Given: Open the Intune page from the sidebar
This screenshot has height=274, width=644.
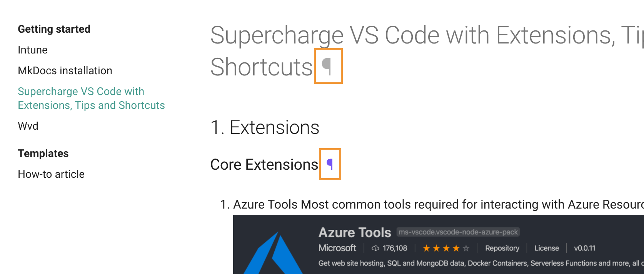Looking at the screenshot, I should [x=33, y=50].
